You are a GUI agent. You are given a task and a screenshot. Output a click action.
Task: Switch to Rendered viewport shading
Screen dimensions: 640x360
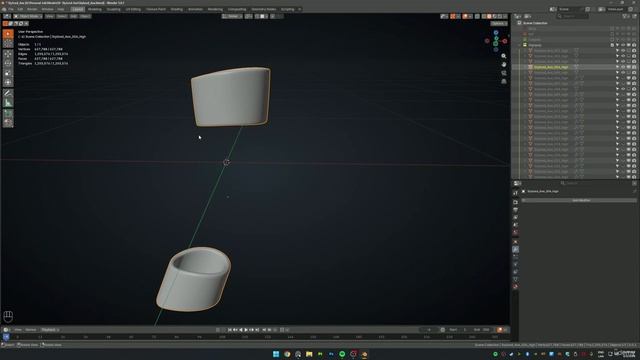[x=500, y=16]
